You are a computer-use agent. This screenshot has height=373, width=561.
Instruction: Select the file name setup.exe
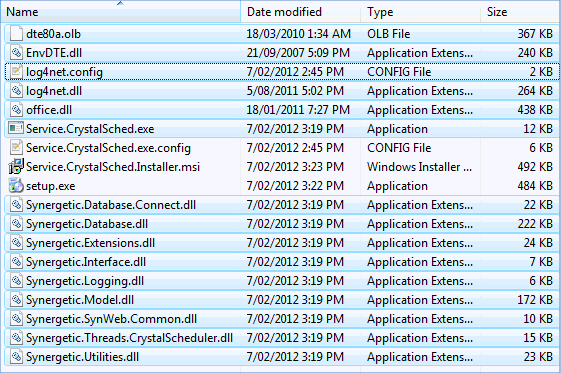click(51, 186)
